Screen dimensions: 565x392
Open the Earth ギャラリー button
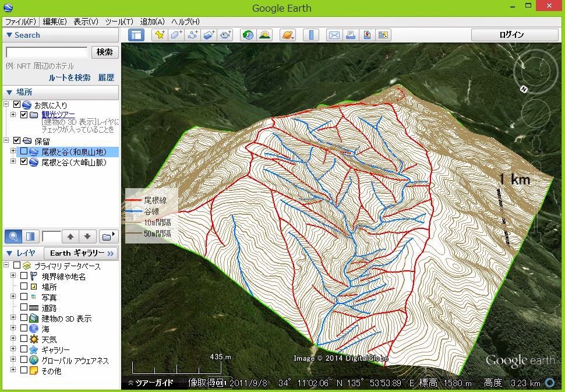click(81, 253)
